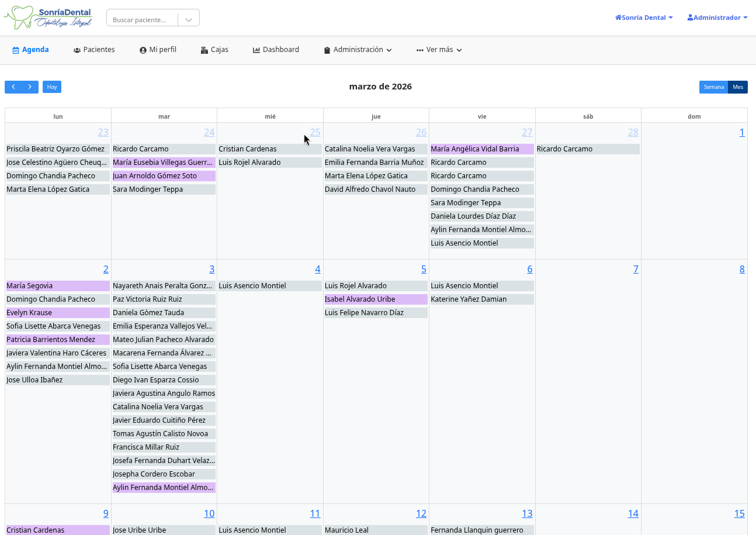The height and width of the screenshot is (535, 756).
Task: Switch to Mes view
Action: 738,87
